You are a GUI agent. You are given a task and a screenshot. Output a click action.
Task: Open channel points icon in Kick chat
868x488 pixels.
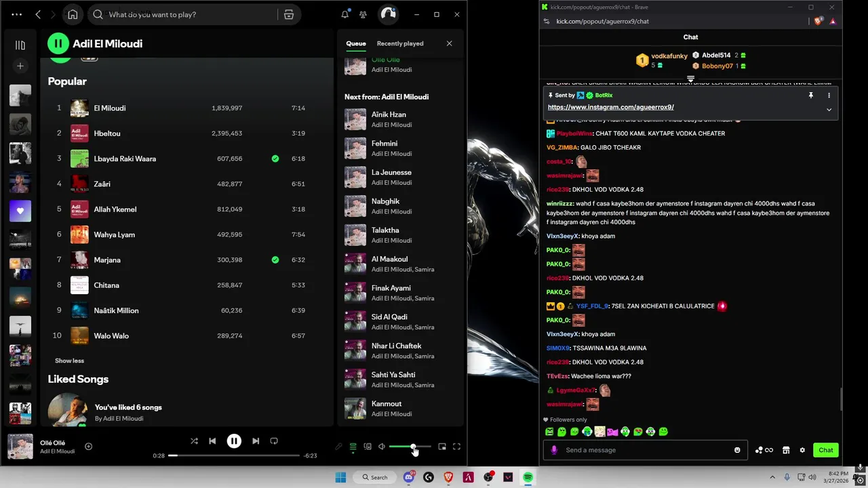[x=764, y=450]
